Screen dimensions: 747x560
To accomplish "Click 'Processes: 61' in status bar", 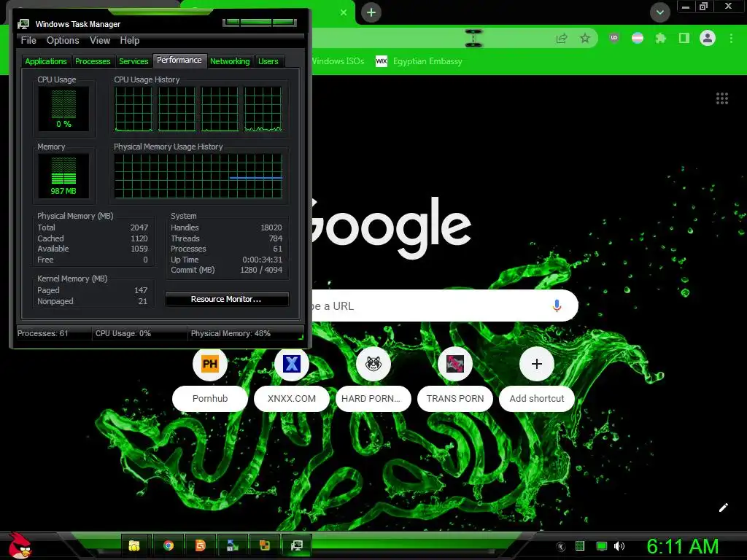I will pyautogui.click(x=43, y=333).
